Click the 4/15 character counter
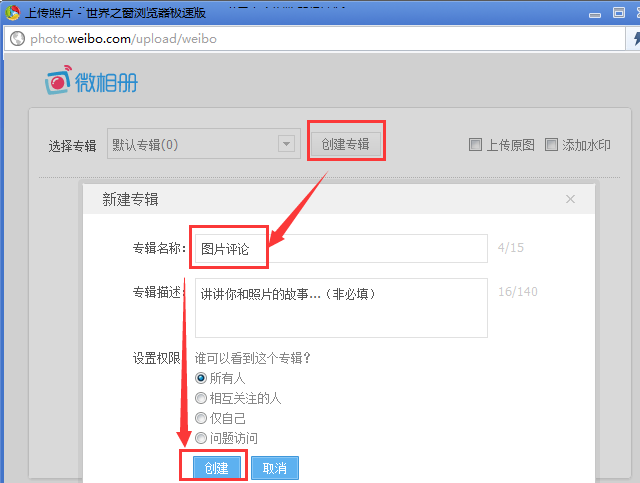640x483 pixels. coord(511,247)
